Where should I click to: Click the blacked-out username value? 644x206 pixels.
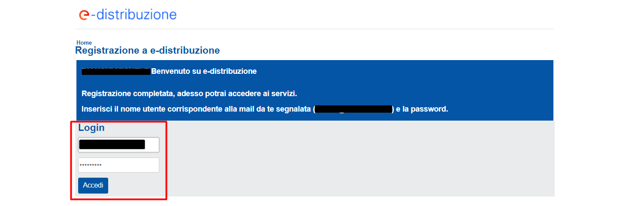(112, 145)
